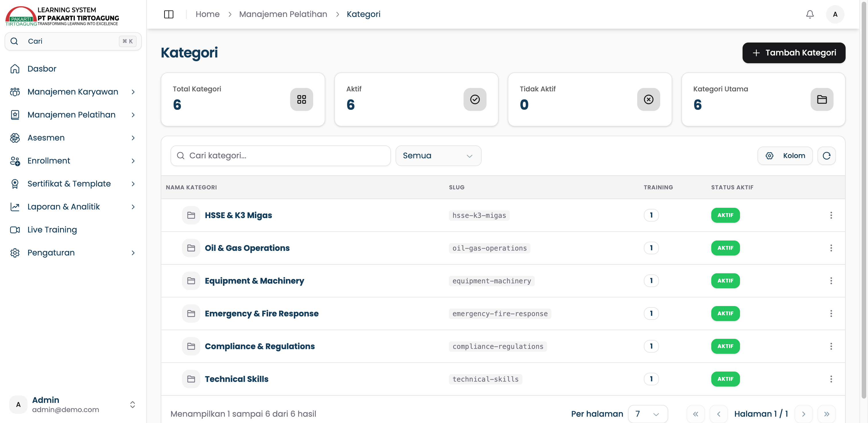This screenshot has width=868, height=423.
Task: Select Pengaturan menu item
Action: [73, 252]
